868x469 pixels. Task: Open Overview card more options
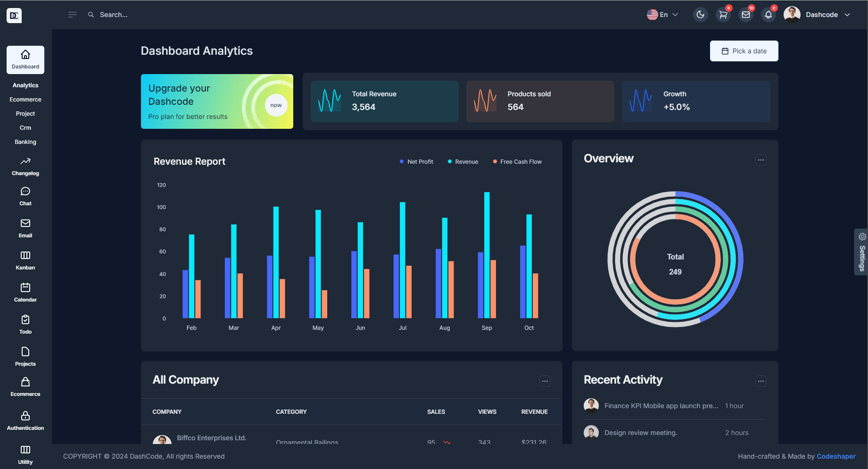pyautogui.click(x=761, y=160)
